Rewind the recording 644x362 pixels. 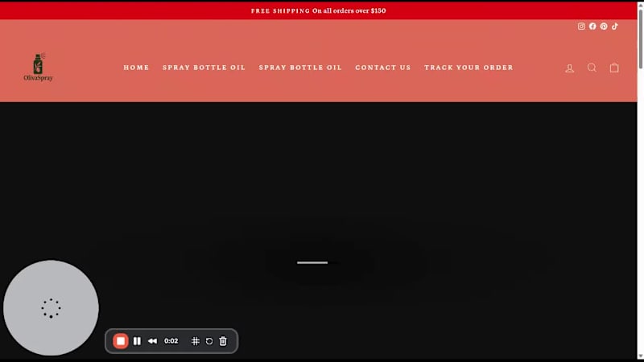click(x=152, y=341)
